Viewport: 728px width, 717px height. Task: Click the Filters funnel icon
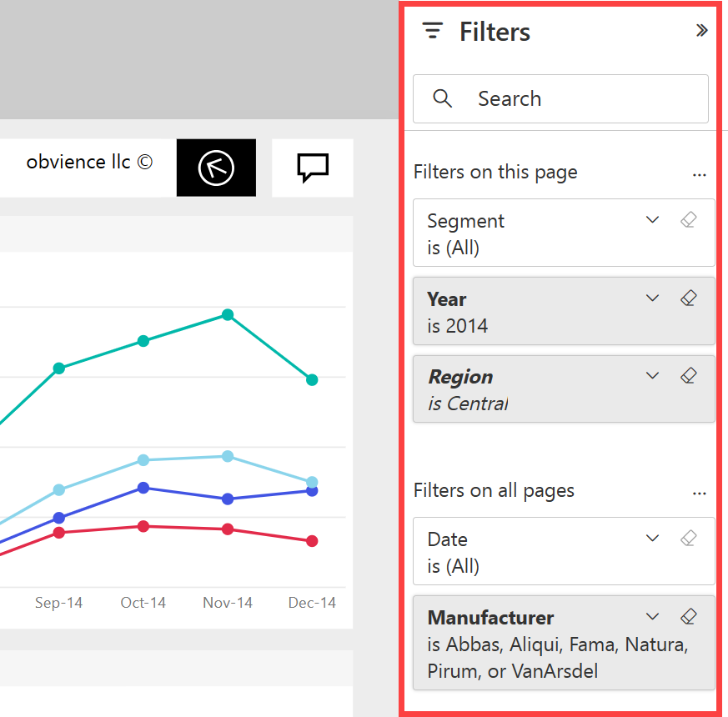coord(433,30)
